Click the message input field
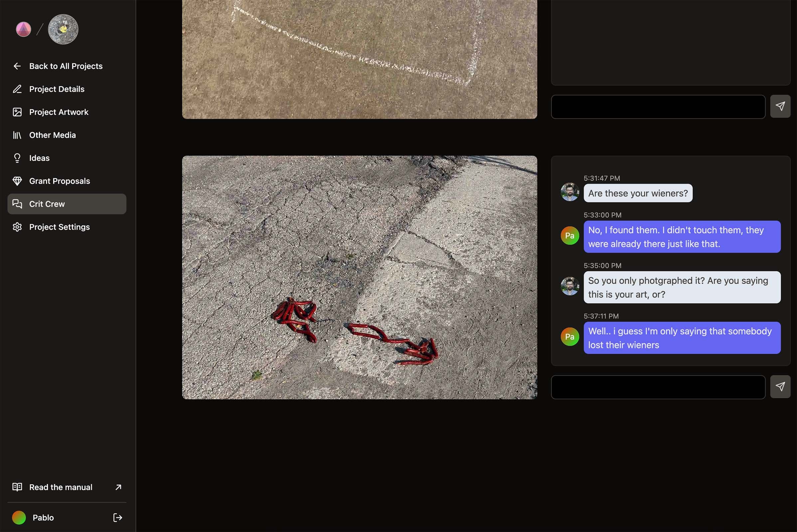 click(x=658, y=386)
